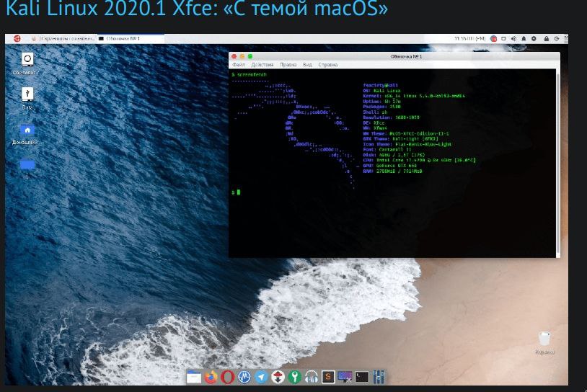Open the Файл menu in the terminal
Image resolution: width=587 pixels, height=392 pixels.
tap(239, 65)
